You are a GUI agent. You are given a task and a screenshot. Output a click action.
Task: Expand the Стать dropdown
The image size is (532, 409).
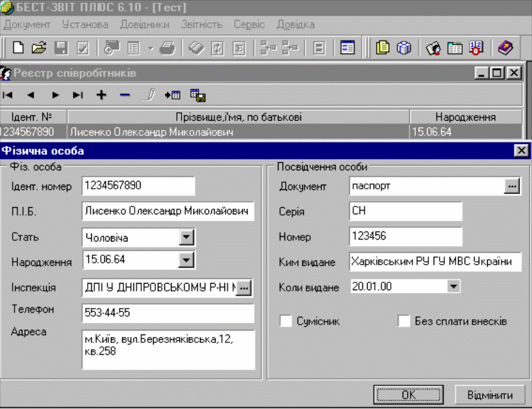(x=187, y=237)
